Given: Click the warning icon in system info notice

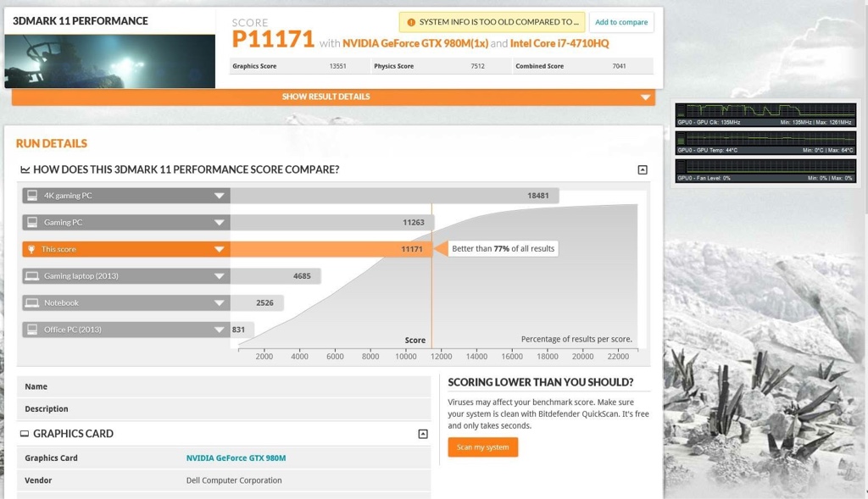Looking at the screenshot, I should tap(411, 22).
